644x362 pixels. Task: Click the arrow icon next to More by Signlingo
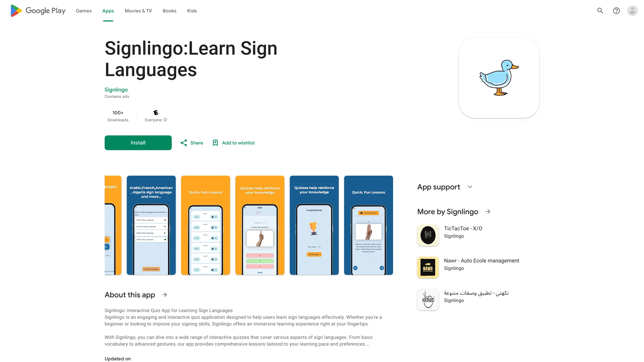487,211
